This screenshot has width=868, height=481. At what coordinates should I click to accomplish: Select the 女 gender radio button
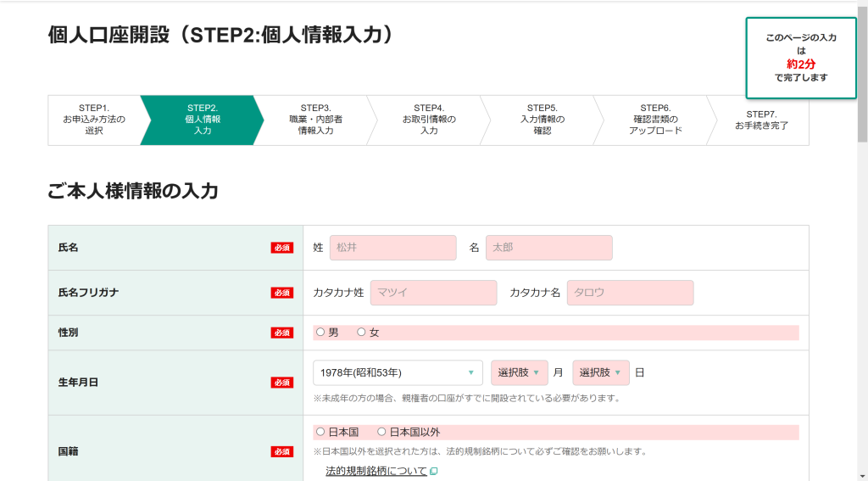tap(362, 333)
